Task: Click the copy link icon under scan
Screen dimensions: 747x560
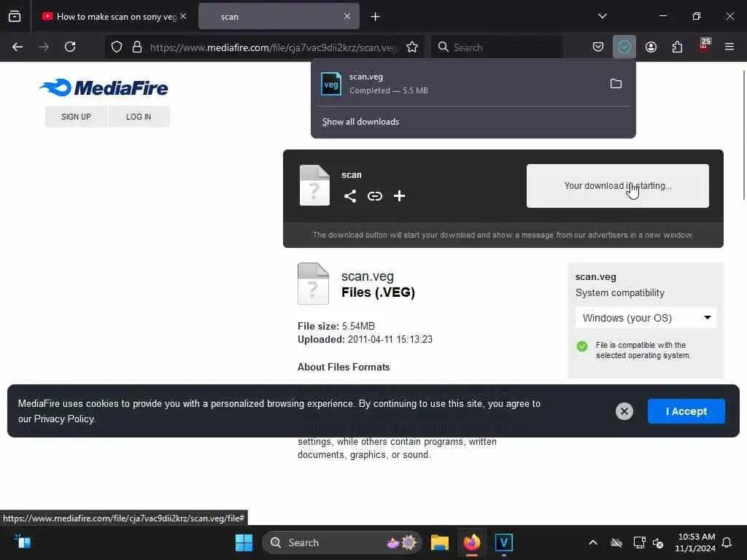Action: click(375, 195)
